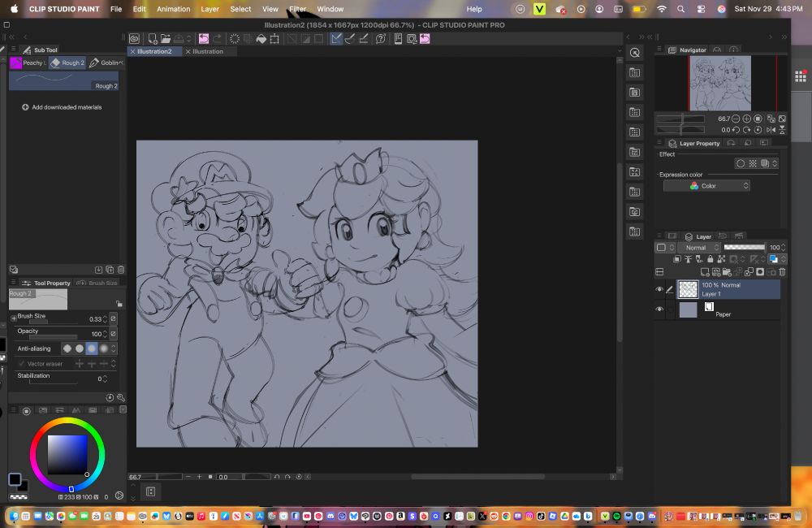Create layer mask icon in Layer panel
The image size is (812, 528).
760,272
